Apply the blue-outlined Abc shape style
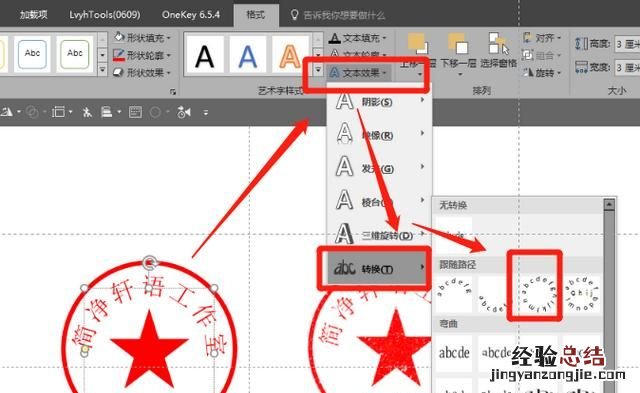This screenshot has width=640, height=393. point(32,53)
